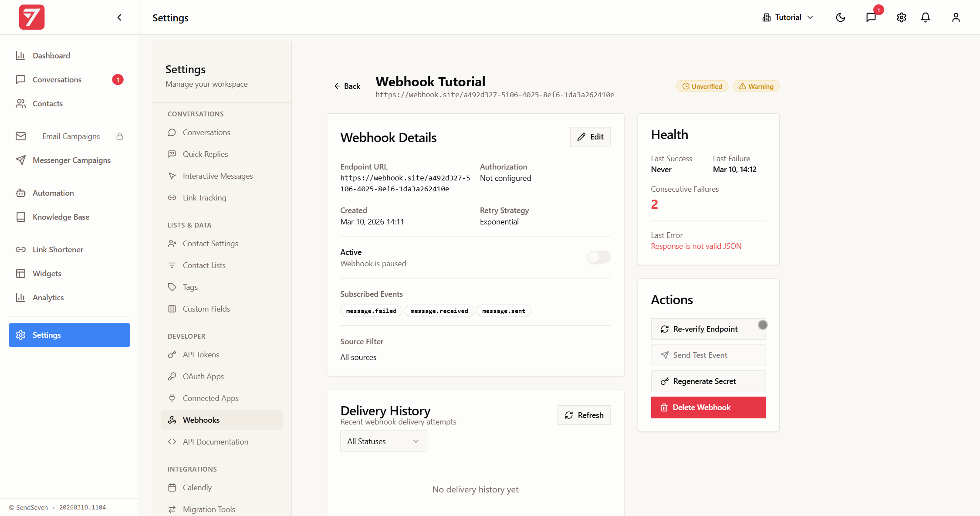Open Calendly integration settings

point(222,488)
